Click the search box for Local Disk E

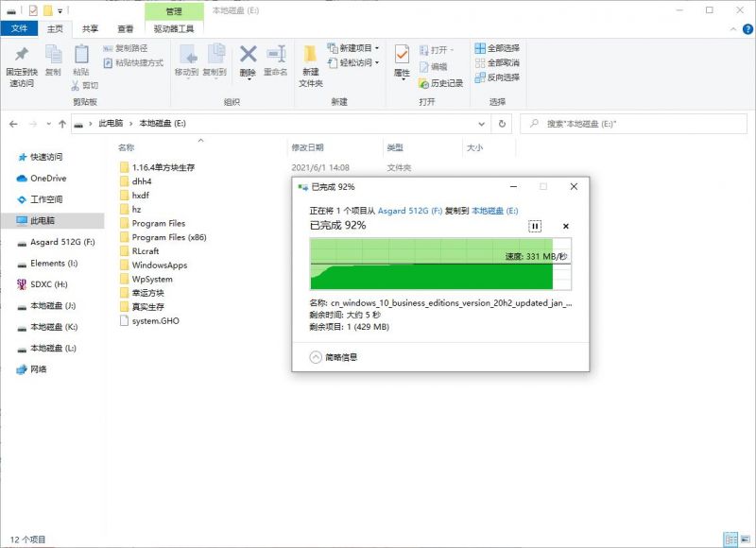633,124
